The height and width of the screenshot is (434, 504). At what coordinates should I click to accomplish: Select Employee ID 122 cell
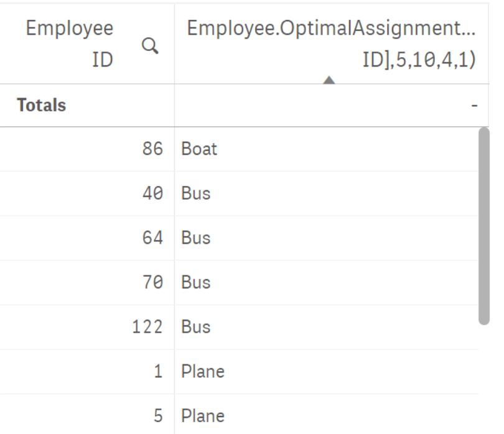tap(87, 327)
